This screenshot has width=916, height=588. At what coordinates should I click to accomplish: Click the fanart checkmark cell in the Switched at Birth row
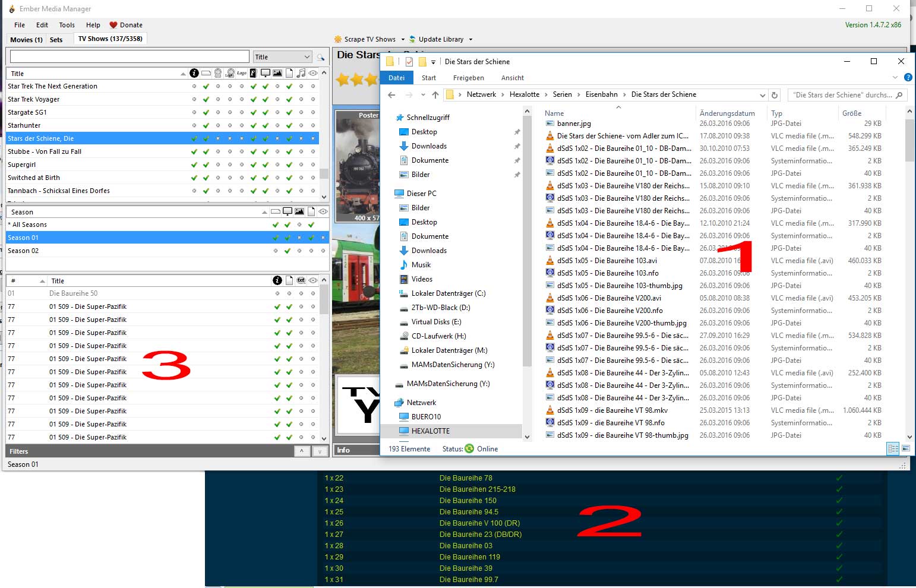tap(254, 178)
